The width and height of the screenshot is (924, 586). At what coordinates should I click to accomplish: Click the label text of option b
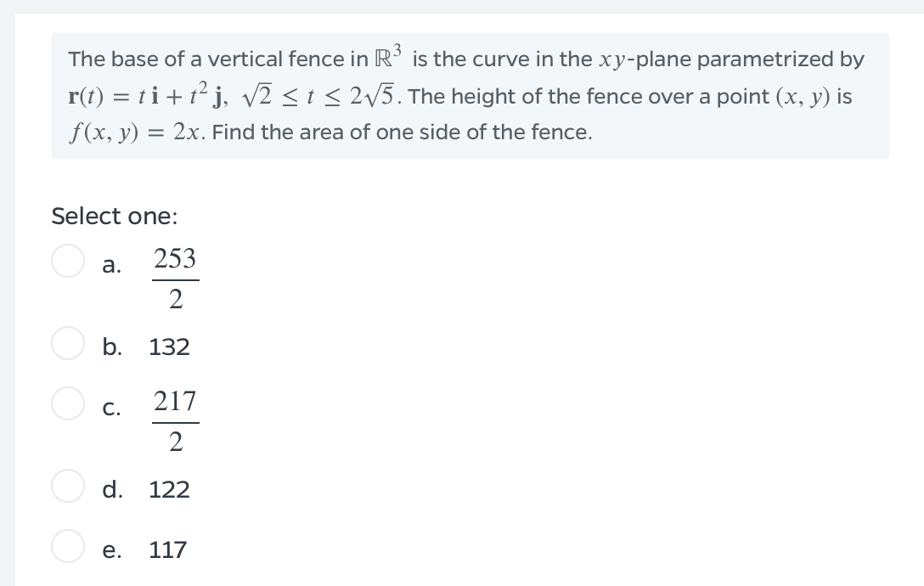(x=110, y=347)
